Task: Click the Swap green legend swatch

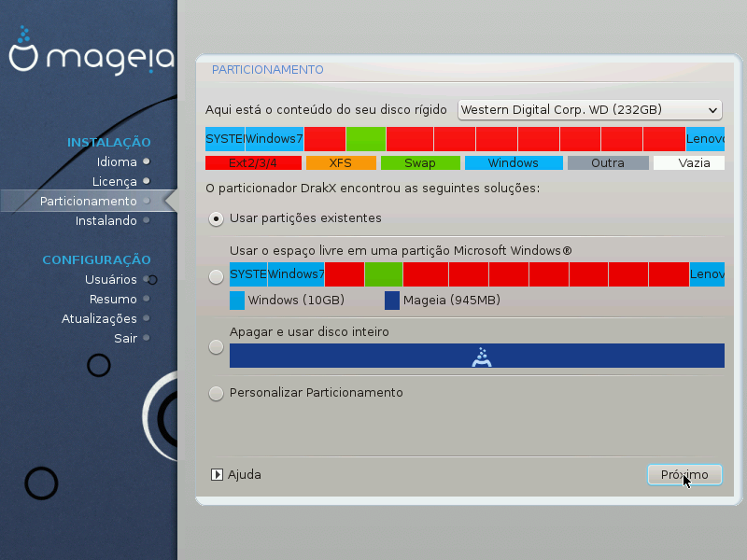Action: coord(421,162)
